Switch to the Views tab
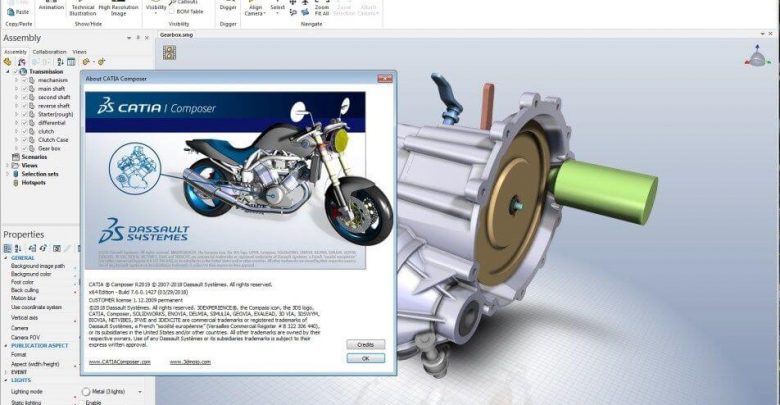Viewport: 780px width, 405px height. pos(79,52)
